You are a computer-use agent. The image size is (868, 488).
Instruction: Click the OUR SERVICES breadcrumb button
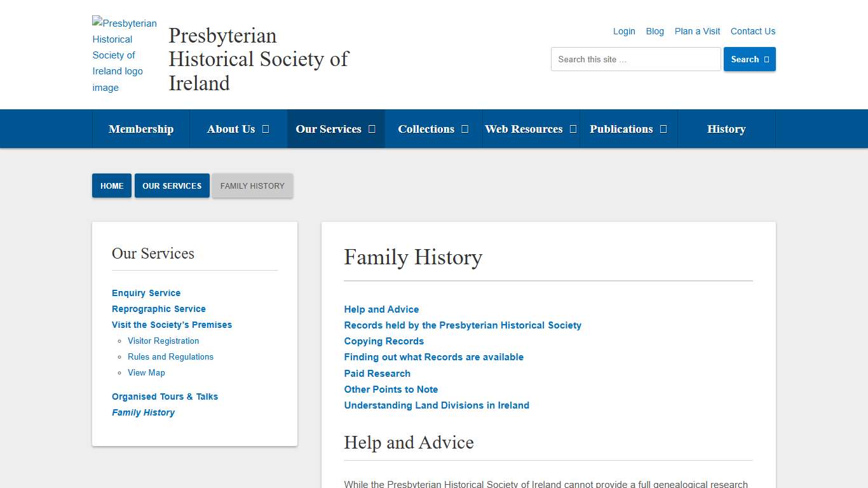pyautogui.click(x=172, y=186)
